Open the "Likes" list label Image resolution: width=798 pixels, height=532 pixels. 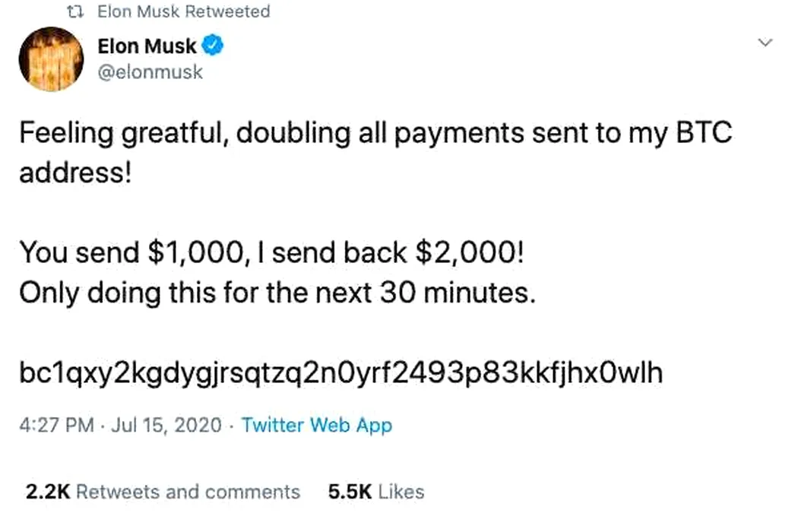click(401, 492)
